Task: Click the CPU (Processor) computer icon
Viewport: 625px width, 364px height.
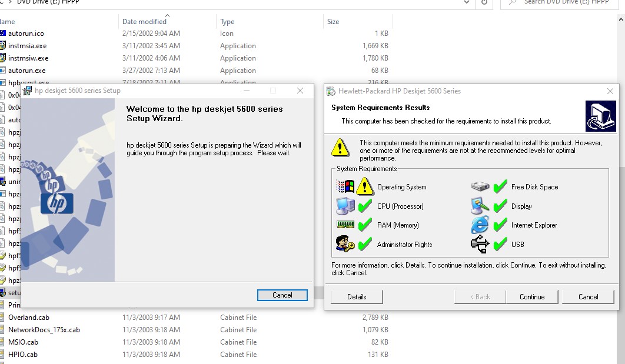Action: coord(345,206)
